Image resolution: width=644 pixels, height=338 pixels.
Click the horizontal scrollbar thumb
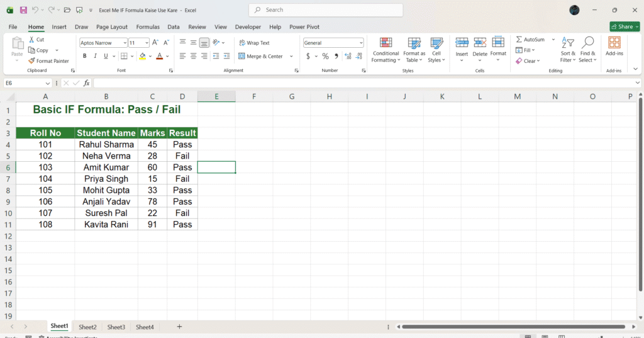(x=513, y=327)
